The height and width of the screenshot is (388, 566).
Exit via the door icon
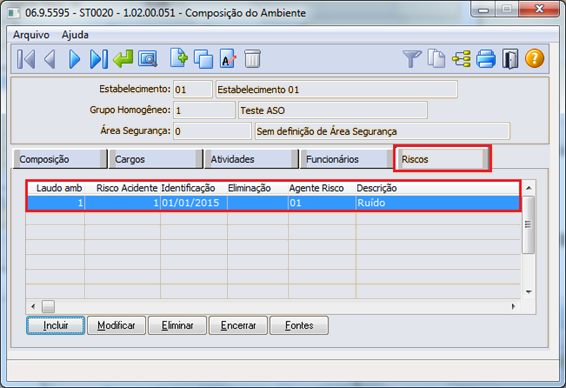[x=510, y=59]
